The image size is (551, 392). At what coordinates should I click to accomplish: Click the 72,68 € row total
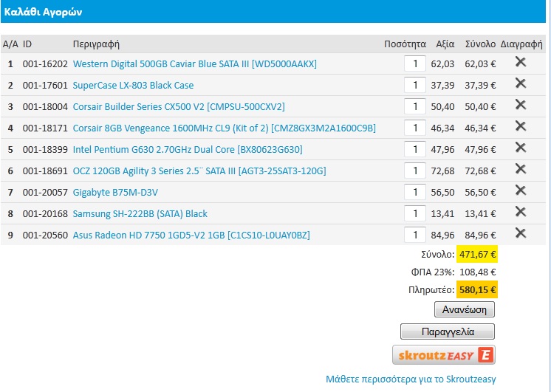[x=480, y=171]
